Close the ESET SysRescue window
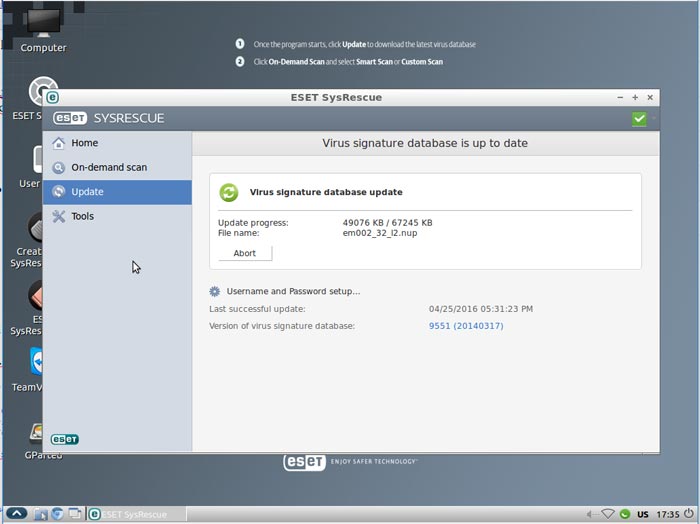This screenshot has width=700, height=524. [x=650, y=97]
